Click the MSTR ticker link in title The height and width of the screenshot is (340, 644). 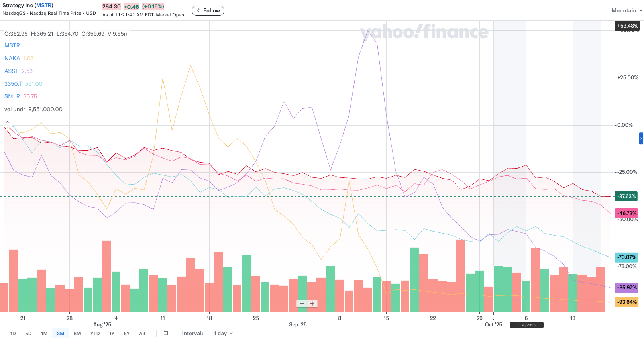coord(44,5)
